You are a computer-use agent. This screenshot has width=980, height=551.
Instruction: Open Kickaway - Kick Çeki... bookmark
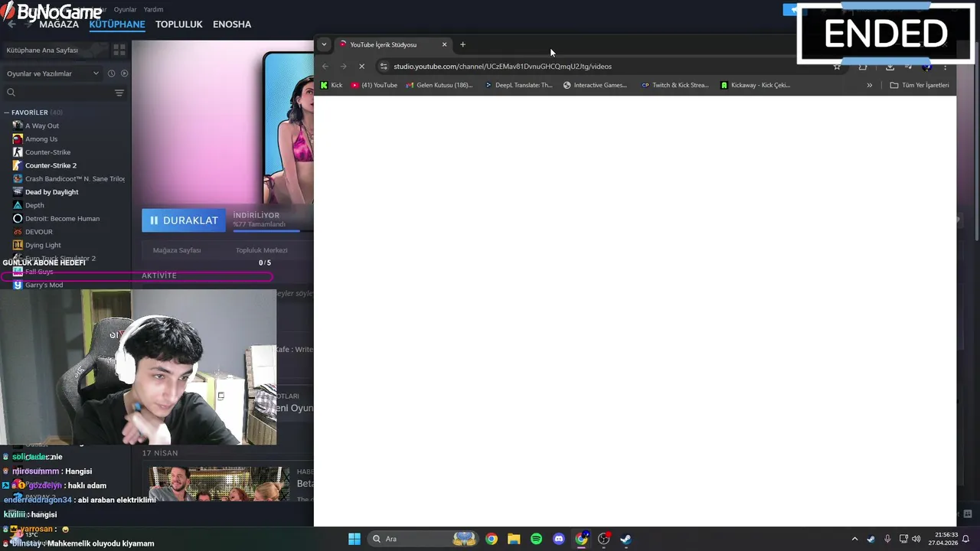point(755,85)
